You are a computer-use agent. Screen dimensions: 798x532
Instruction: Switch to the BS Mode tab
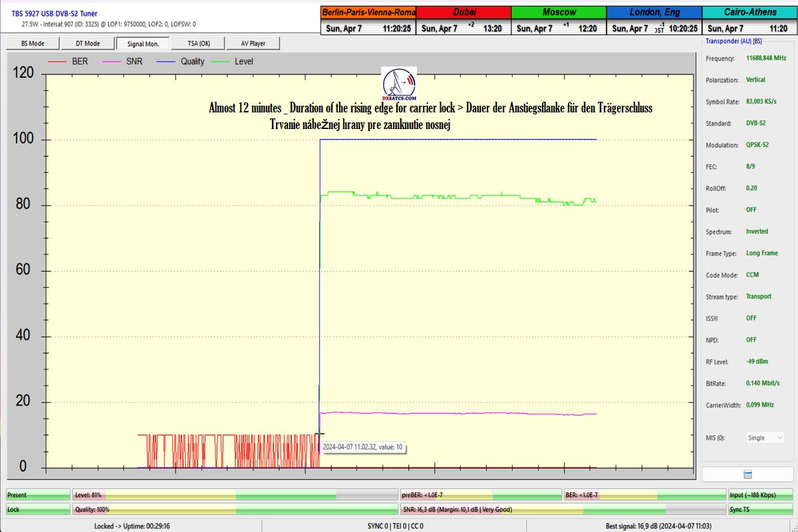click(33, 43)
